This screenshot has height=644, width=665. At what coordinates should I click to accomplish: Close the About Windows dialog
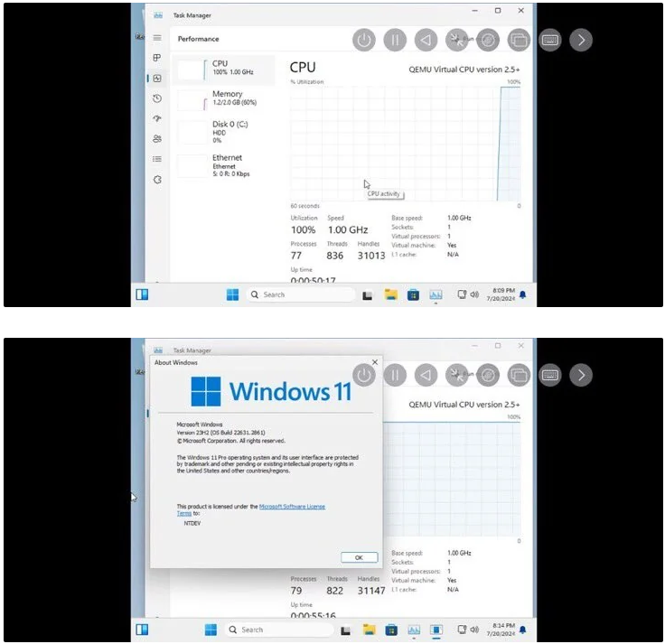tap(375, 362)
